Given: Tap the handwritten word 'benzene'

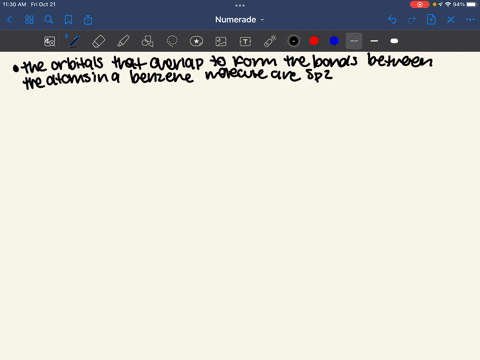Looking at the screenshot, I should [162, 77].
